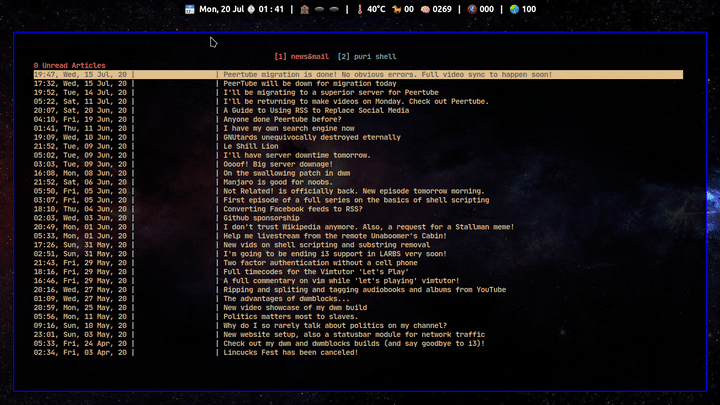Switch to the [2] puri shell tab
Image resolution: width=720 pixels, height=405 pixels.
[366, 56]
